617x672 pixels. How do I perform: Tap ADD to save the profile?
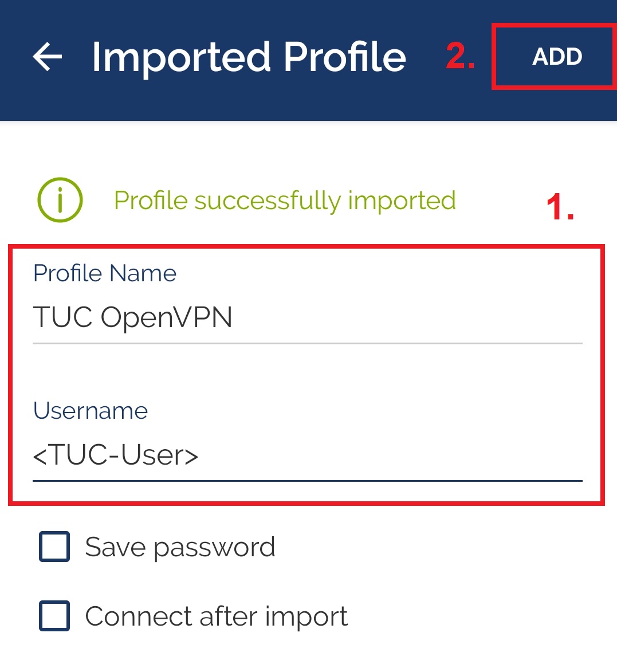pyautogui.click(x=557, y=57)
